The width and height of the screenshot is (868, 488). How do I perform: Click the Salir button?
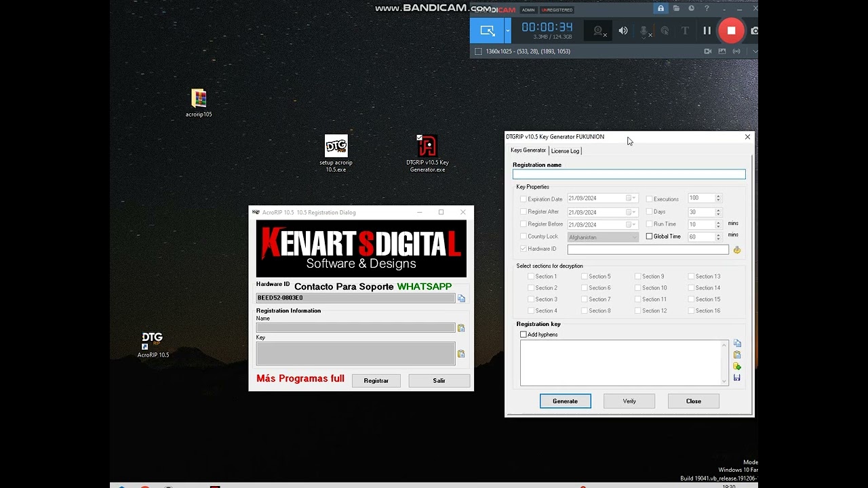click(439, 381)
